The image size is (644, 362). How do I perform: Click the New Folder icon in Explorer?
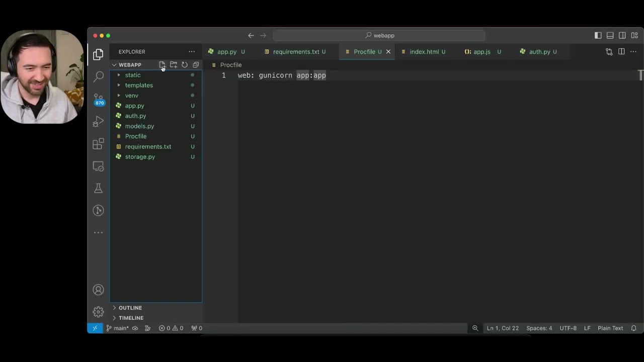[x=174, y=65]
